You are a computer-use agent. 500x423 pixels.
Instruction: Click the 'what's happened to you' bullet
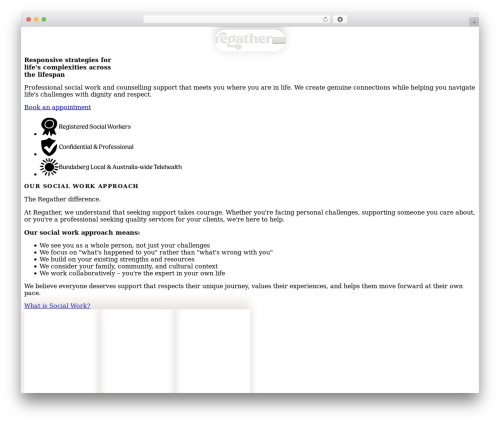tap(156, 252)
